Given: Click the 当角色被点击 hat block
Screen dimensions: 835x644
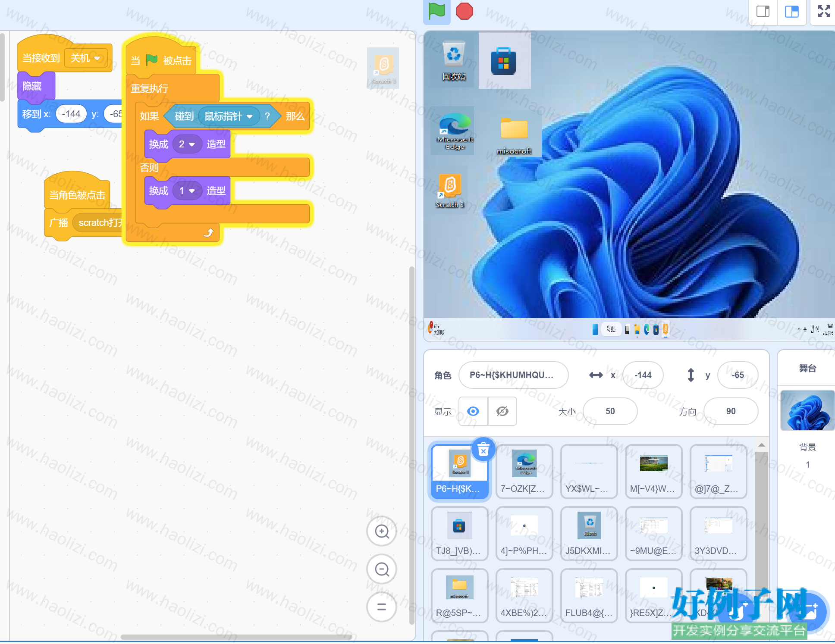Looking at the screenshot, I should pos(77,195).
